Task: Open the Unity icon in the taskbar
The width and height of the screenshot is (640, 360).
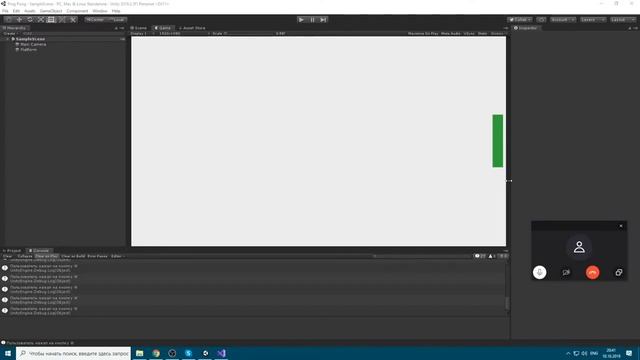Action: (x=205, y=353)
